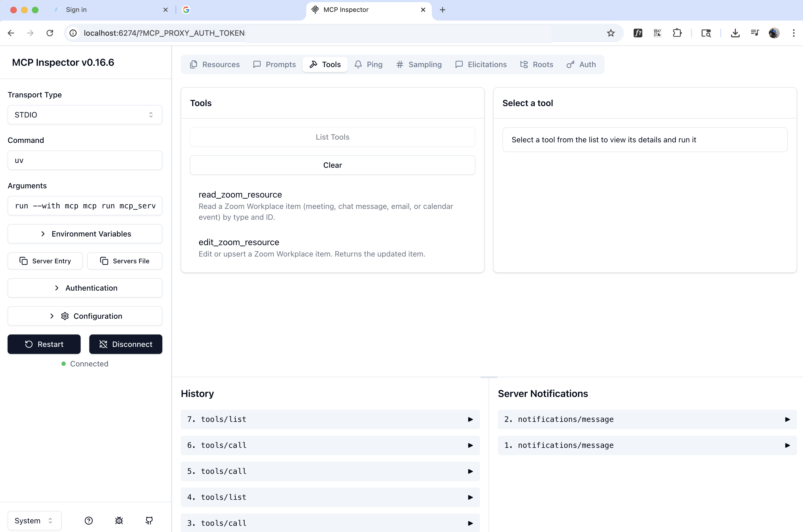Expand the Authentication section

point(85,288)
